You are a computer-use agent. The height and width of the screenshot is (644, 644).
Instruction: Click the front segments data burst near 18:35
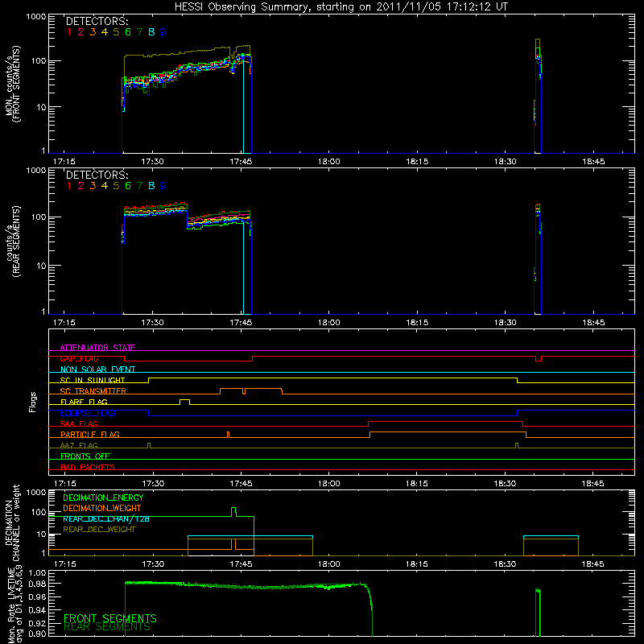click(x=538, y=95)
